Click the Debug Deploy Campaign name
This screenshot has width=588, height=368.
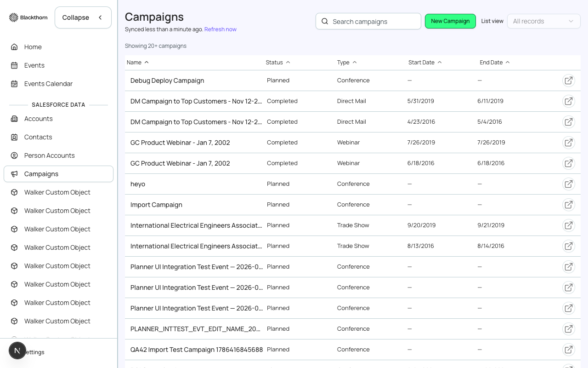(x=167, y=80)
